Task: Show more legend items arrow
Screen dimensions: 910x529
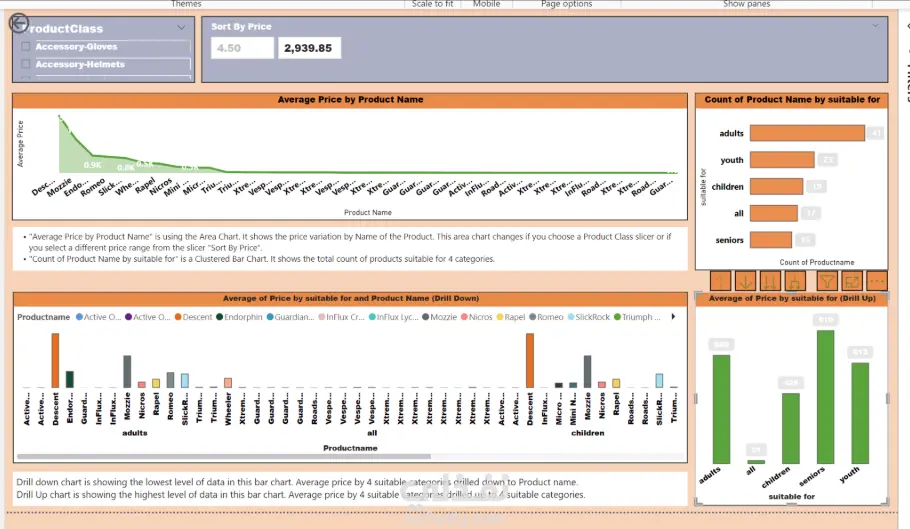Action: point(673,317)
